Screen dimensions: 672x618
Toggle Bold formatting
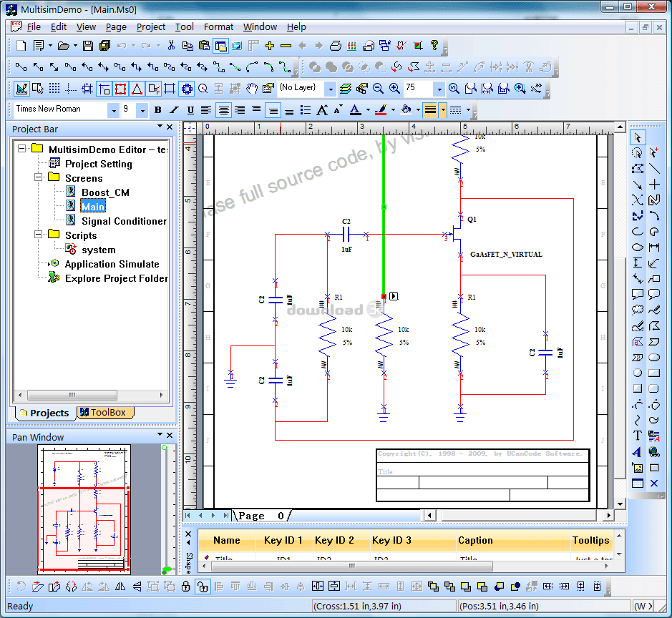coord(157,110)
